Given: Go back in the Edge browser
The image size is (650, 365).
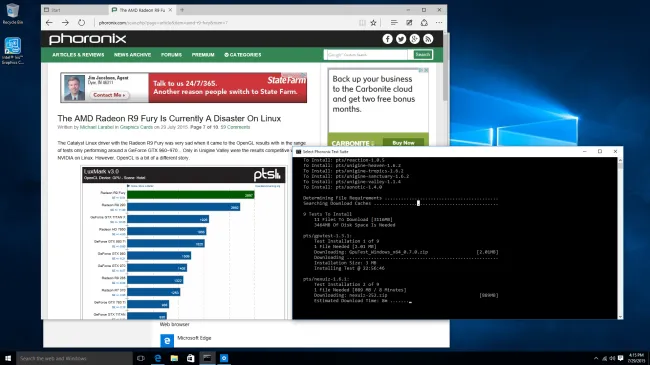Looking at the screenshot, I should pyautogui.click(x=49, y=23).
